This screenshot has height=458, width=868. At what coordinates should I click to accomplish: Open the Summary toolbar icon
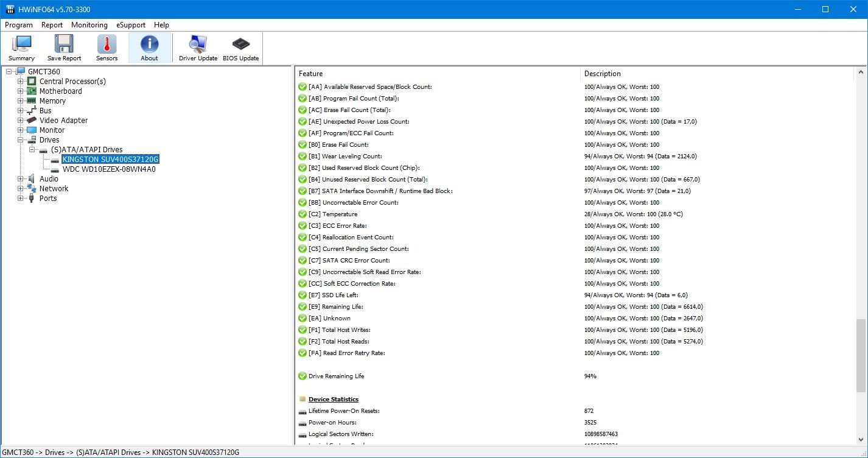21,44
